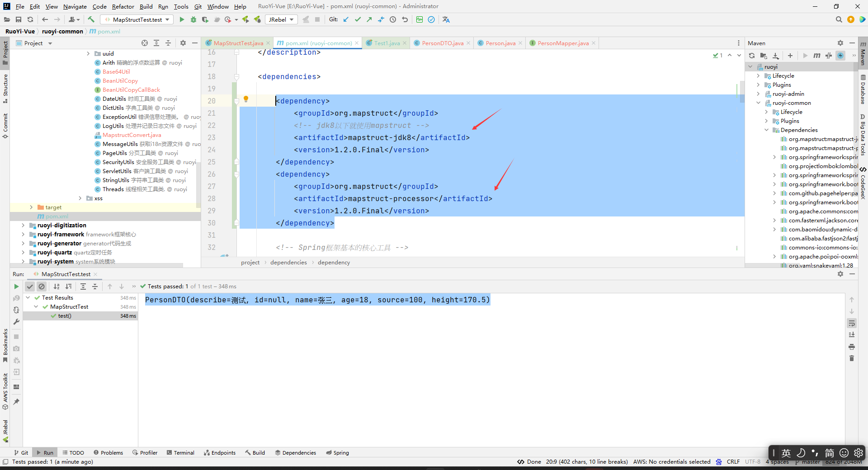Image resolution: width=868 pixels, height=470 pixels.
Task: Open the Terminal tool window
Action: pyautogui.click(x=180, y=452)
